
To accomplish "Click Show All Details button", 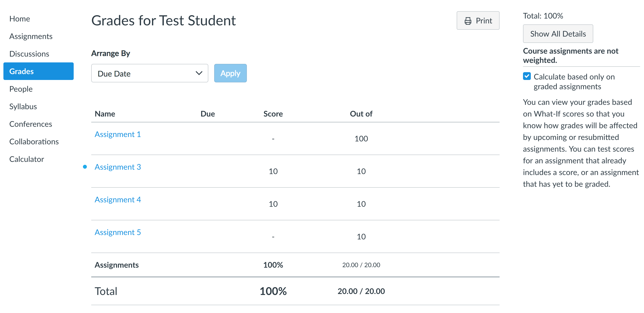I will 558,34.
